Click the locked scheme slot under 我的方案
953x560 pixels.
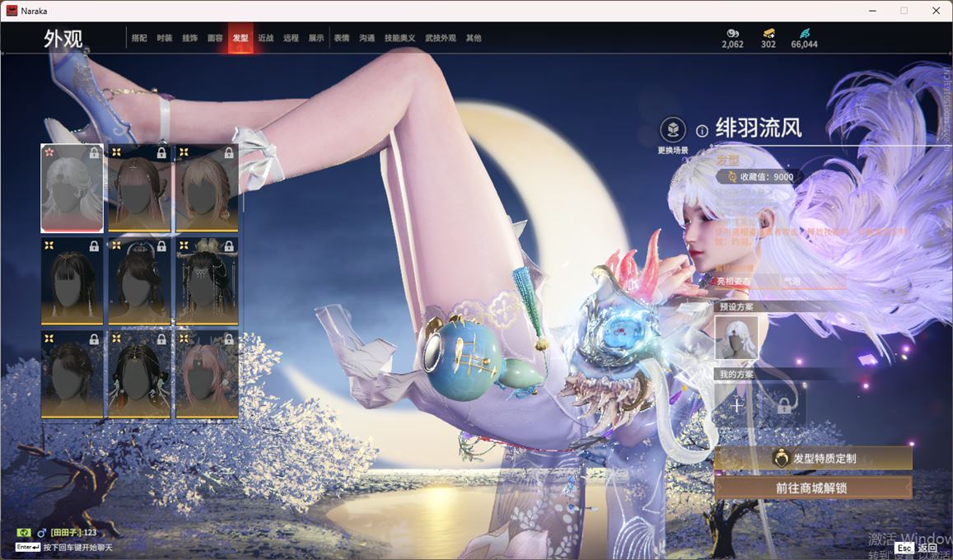(x=784, y=405)
